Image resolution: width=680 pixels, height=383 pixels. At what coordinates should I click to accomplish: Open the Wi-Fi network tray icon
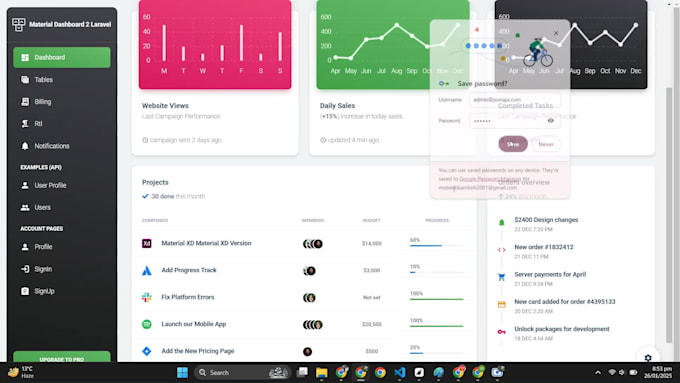[x=612, y=372]
